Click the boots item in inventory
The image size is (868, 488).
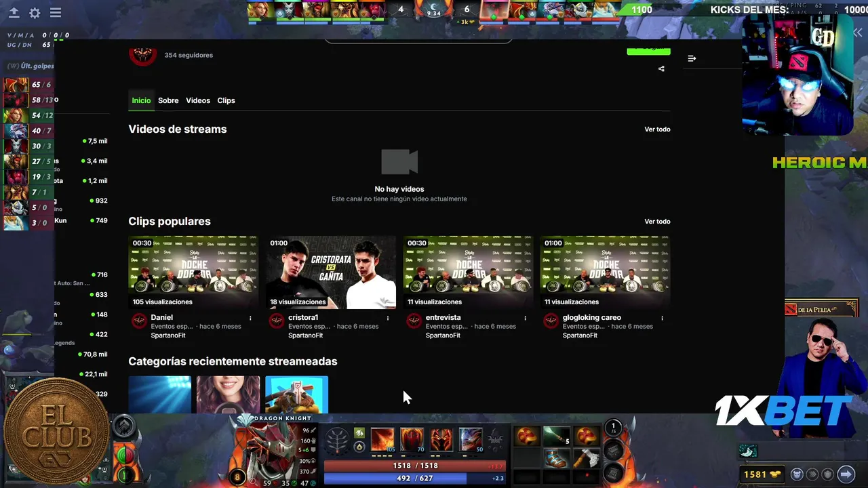557,459
